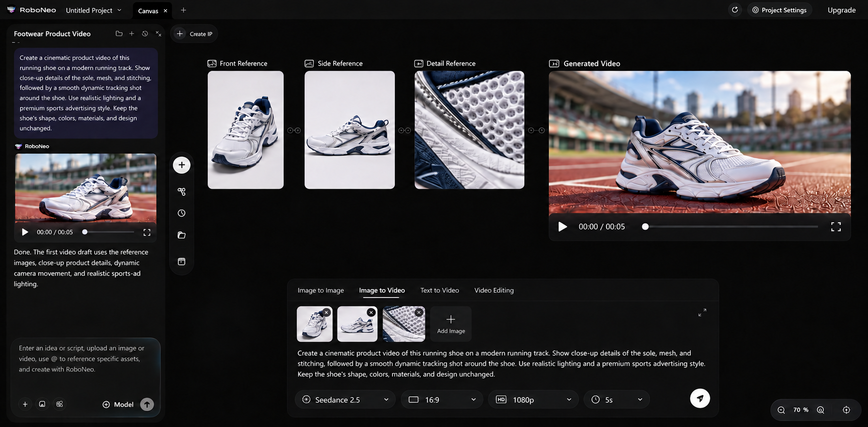The width and height of the screenshot is (868, 427).
Task: Click the image upload icon in chat input
Action: click(42, 404)
